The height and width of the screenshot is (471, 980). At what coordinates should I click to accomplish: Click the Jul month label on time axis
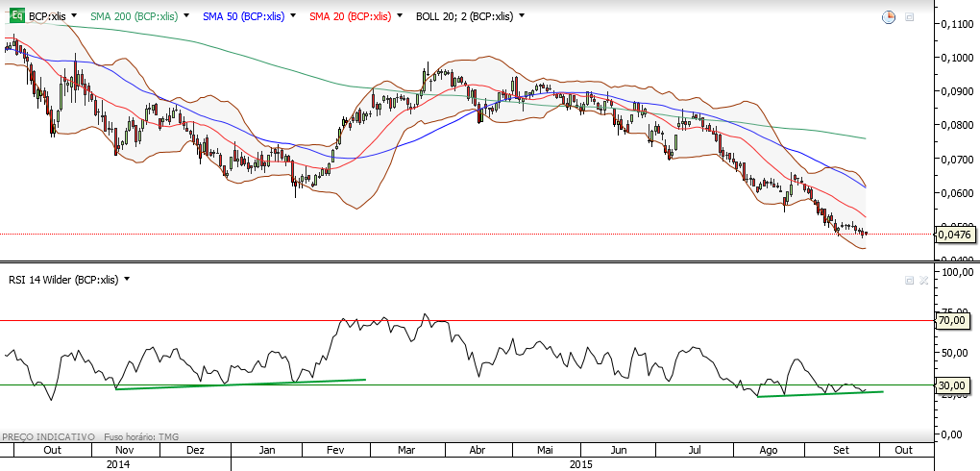pyautogui.click(x=693, y=451)
